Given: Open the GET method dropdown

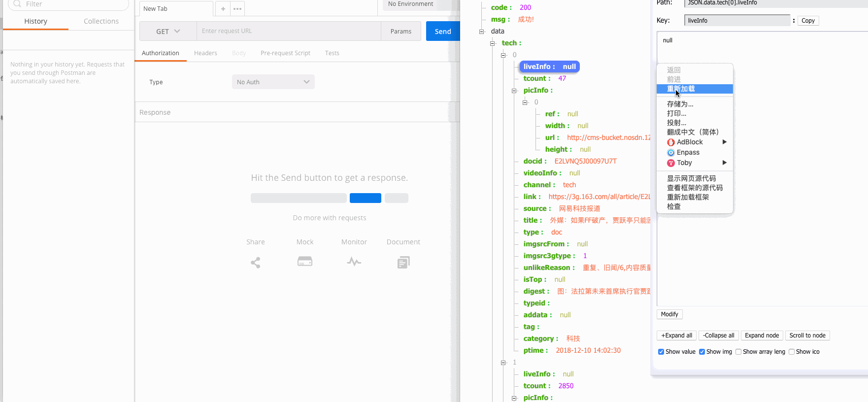Looking at the screenshot, I should click(168, 31).
